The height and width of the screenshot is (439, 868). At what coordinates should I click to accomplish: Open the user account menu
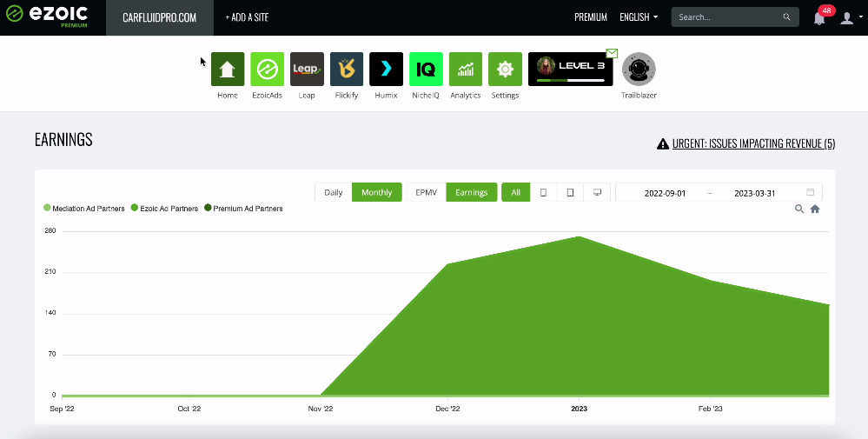pos(851,17)
